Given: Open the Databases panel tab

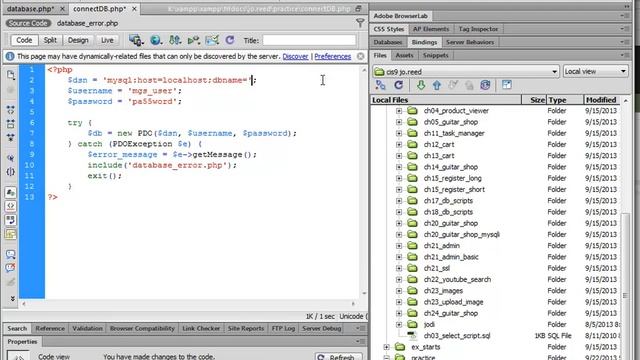Looking at the screenshot, I should (x=387, y=42).
